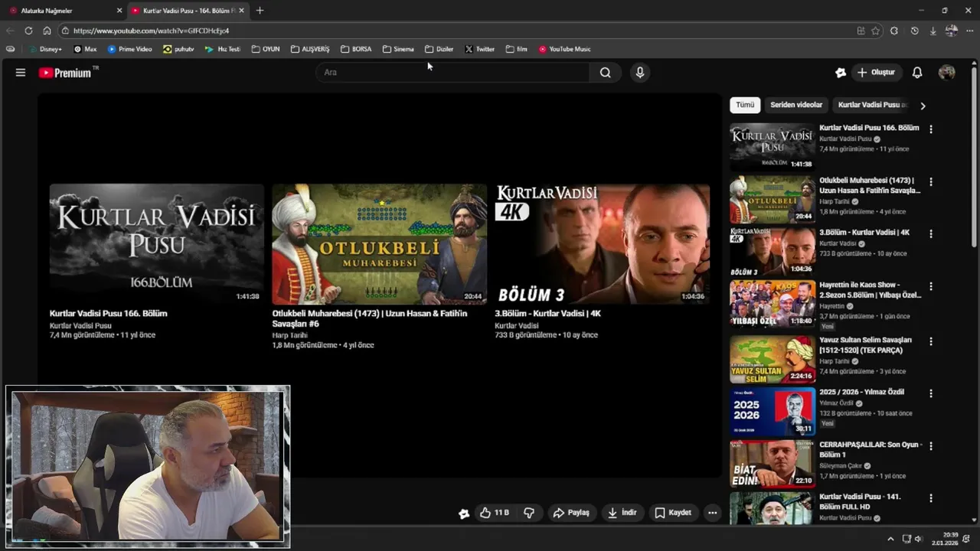Open options for Yavuz Sultan Selim Savaşları
This screenshot has width=980, height=551.
(931, 341)
